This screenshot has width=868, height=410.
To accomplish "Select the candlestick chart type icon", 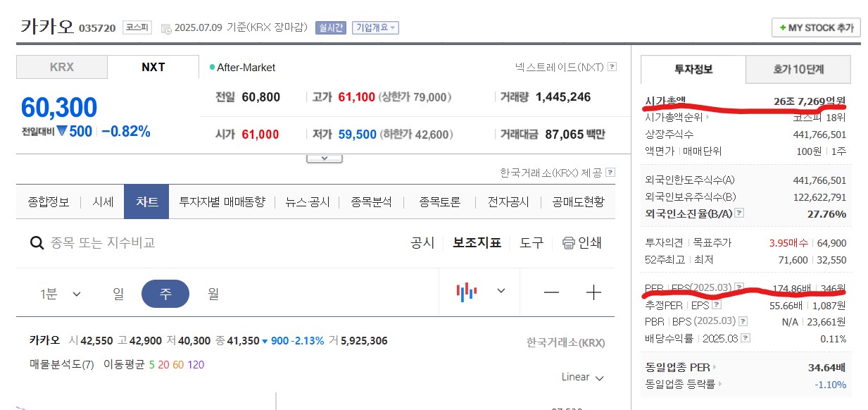I will click(x=467, y=292).
